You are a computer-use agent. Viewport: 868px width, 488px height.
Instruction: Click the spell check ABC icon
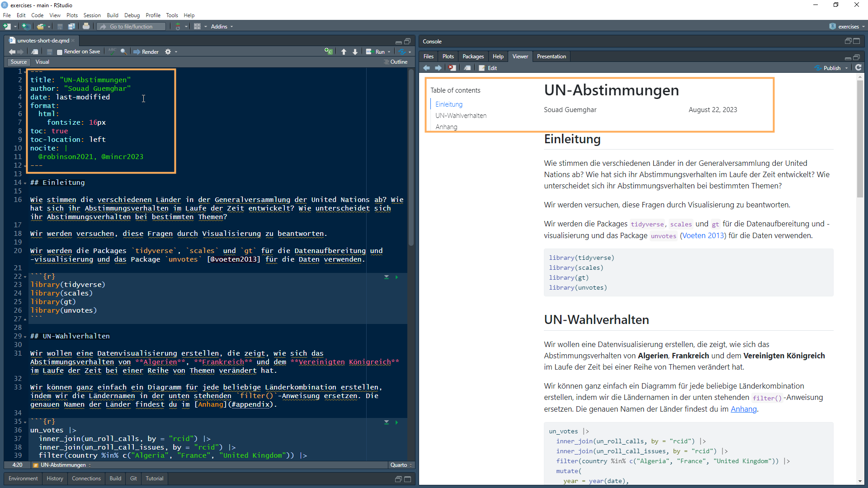click(112, 51)
